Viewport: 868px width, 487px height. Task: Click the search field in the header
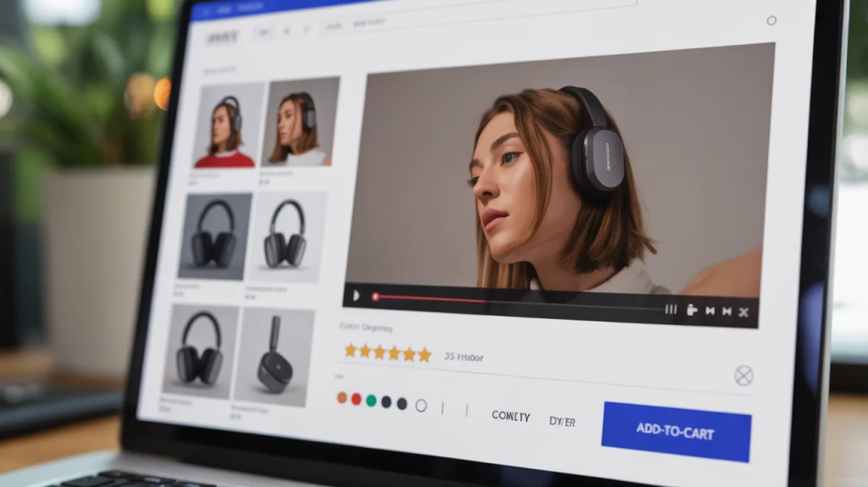[476, 17]
